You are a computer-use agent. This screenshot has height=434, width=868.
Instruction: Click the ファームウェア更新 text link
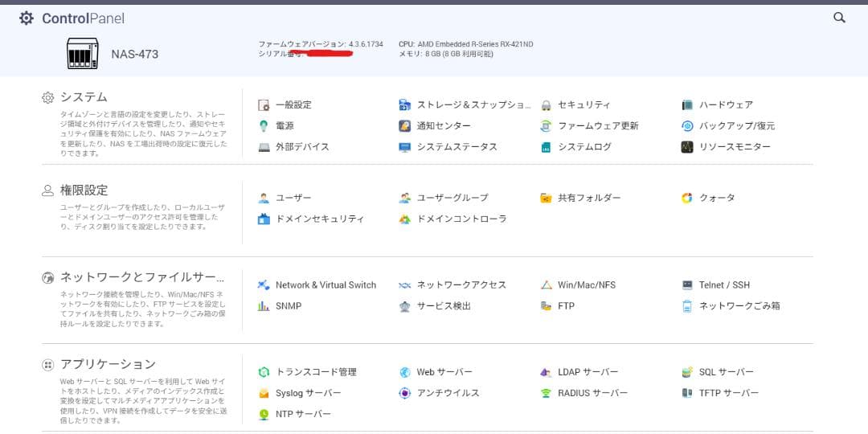point(598,126)
